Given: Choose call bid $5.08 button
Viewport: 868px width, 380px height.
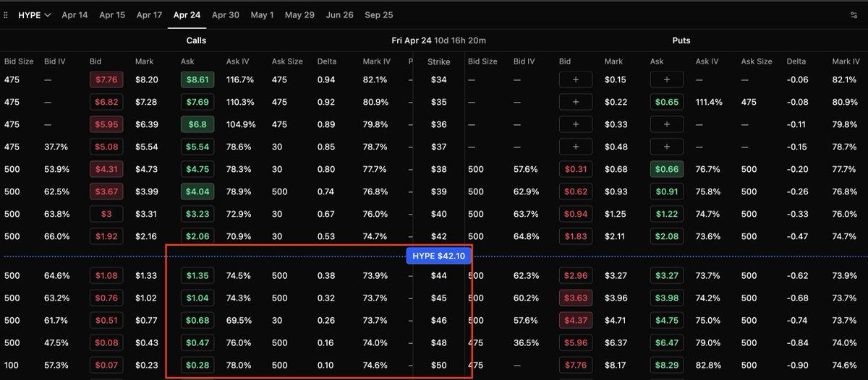Looking at the screenshot, I should point(106,147).
